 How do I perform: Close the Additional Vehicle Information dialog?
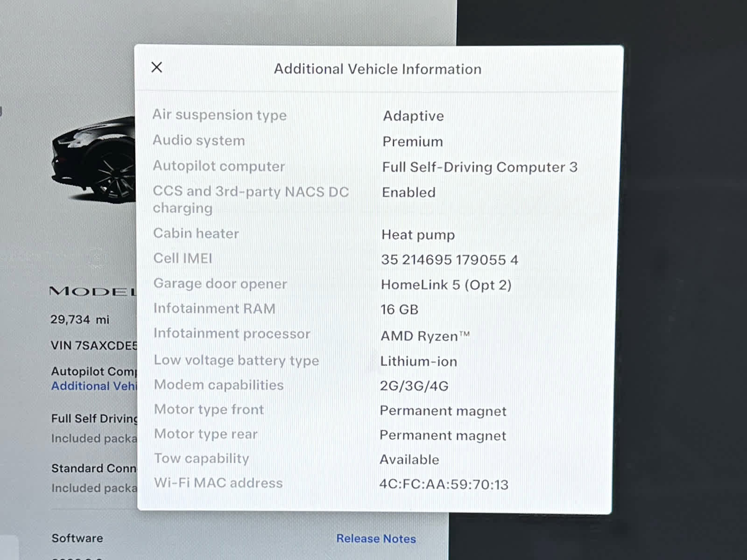(157, 67)
